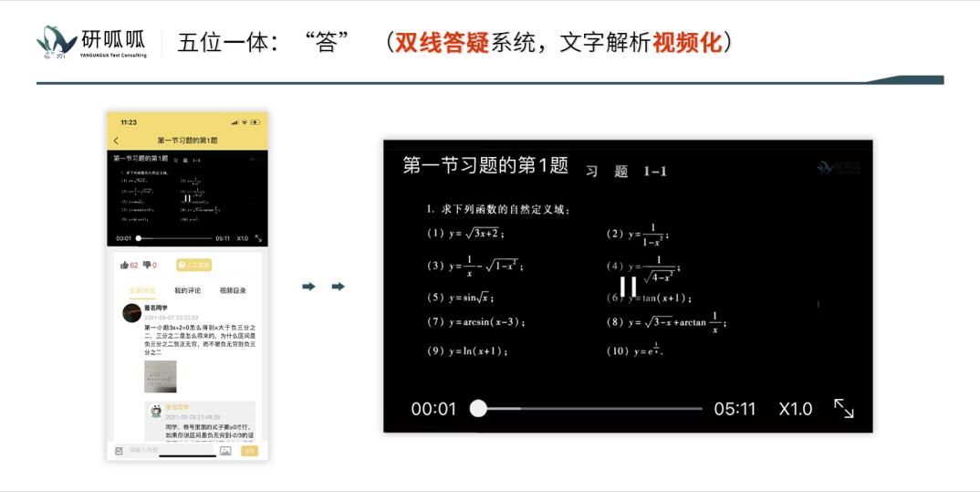Screen dimensions: 980x492
Task: Click X1.0 speed in the large video
Action: pos(795,409)
